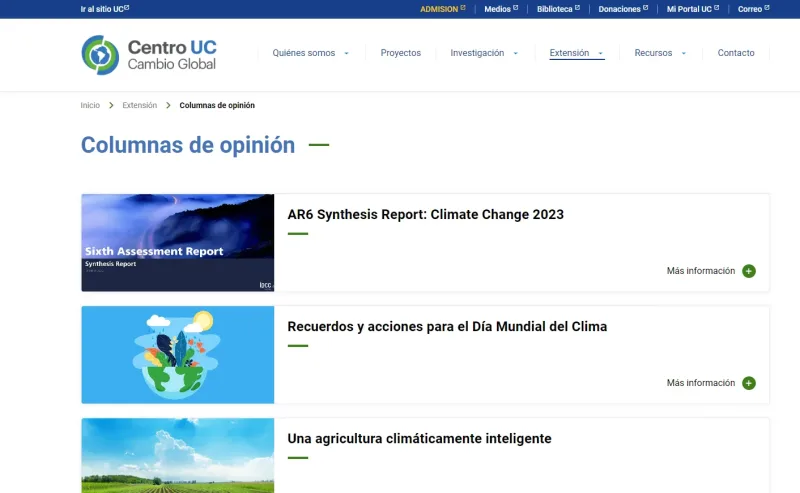Viewport: 800px width, 493px height.
Task: Expand the Recursos dropdown arrow
Action: point(684,53)
